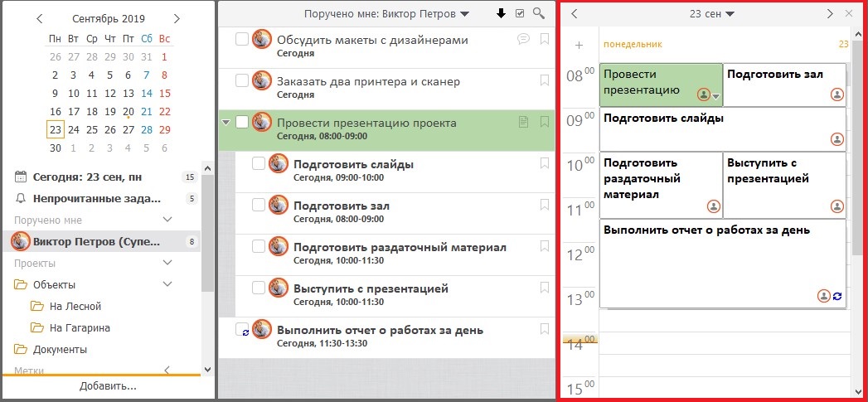Add new event with plus icon
This screenshot has width=868, height=402.
point(579,46)
